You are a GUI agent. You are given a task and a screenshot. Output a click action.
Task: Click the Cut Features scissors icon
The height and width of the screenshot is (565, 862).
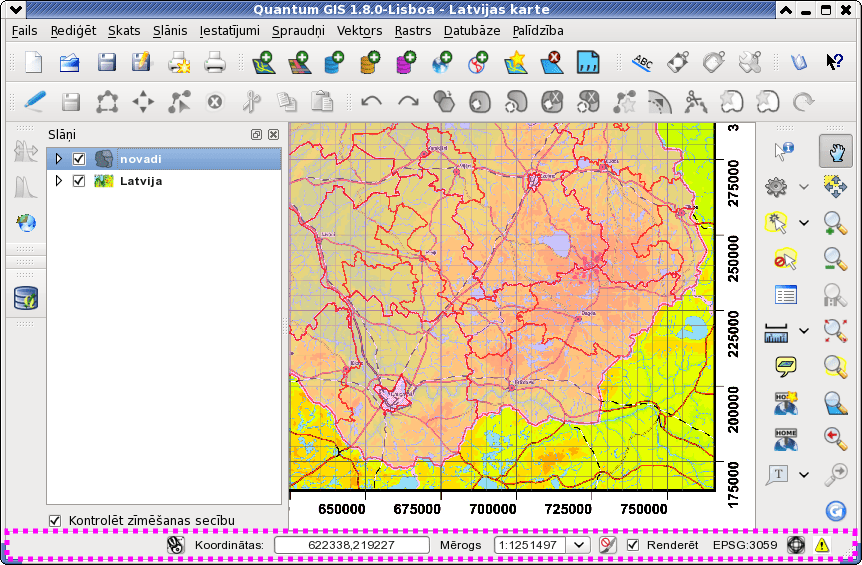pos(251,102)
